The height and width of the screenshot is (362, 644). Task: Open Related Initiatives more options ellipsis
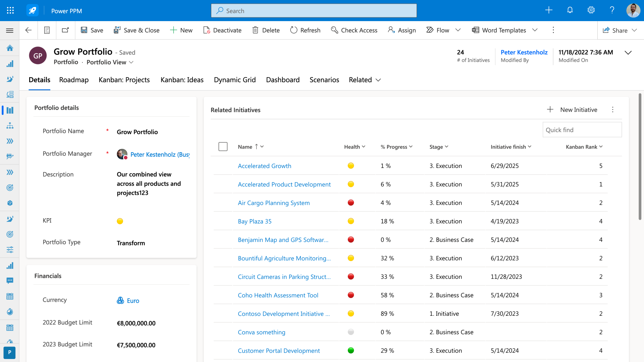pyautogui.click(x=613, y=110)
